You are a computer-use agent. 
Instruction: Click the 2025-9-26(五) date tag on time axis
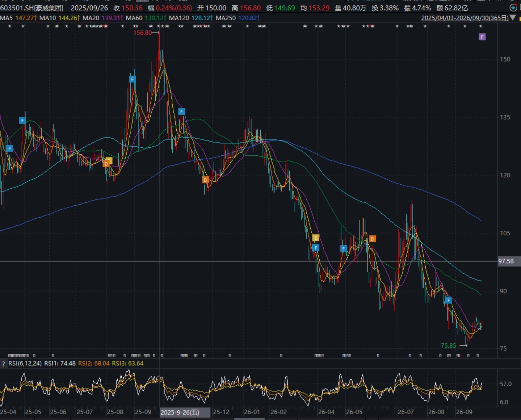(185, 412)
